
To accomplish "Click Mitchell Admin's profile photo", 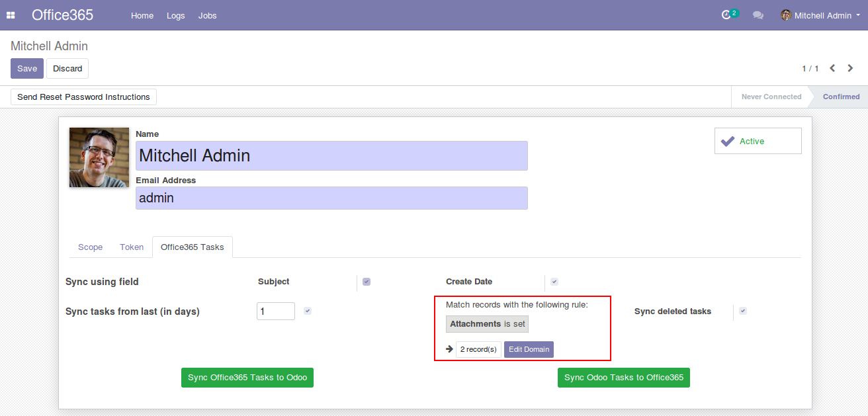I will 99,157.
